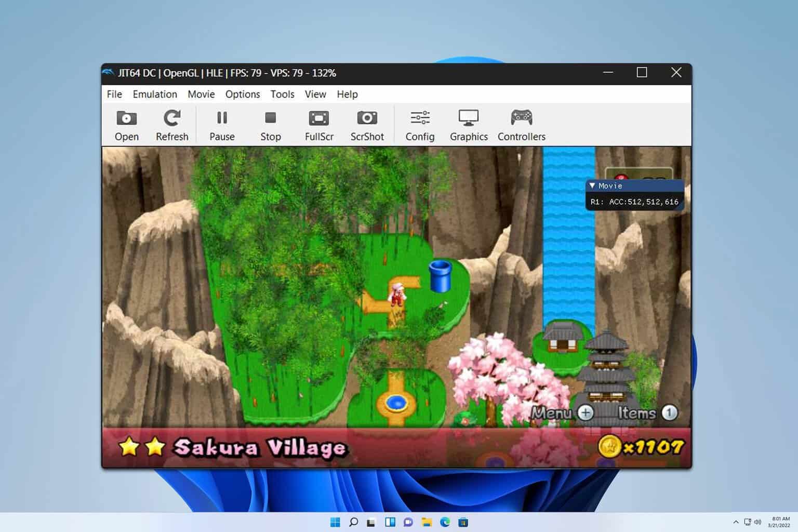The width and height of the screenshot is (798, 532).
Task: Close the Dolphin emulator window
Action: pyautogui.click(x=676, y=73)
